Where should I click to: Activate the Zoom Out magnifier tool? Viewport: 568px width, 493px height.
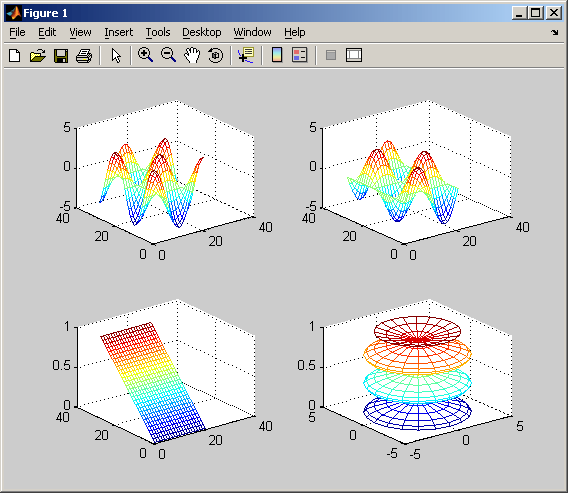168,55
